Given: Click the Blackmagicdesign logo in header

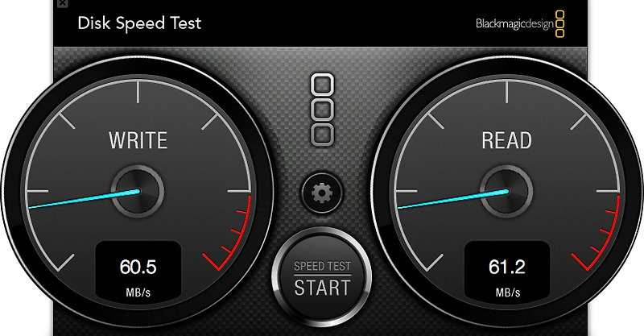Looking at the screenshot, I should (520, 24).
